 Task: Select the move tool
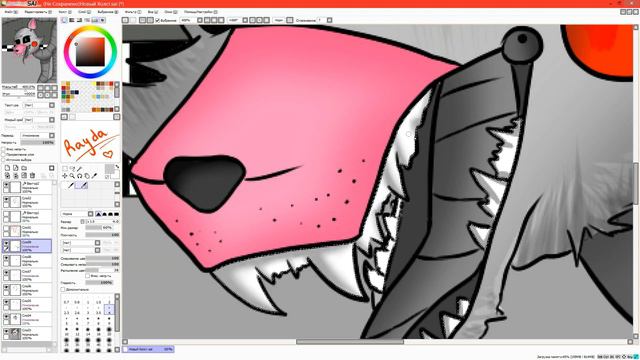point(64,176)
